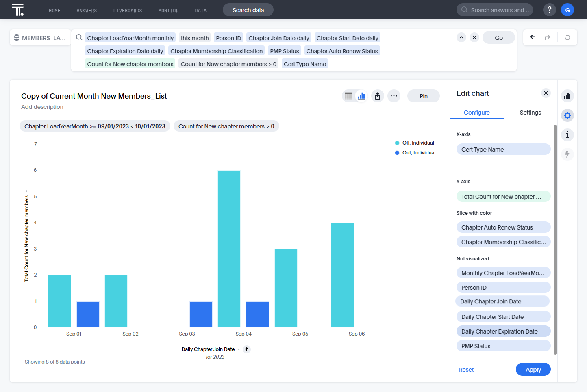Open the chart type icon in sidebar
Image resolution: width=587 pixels, height=392 pixels.
point(567,96)
